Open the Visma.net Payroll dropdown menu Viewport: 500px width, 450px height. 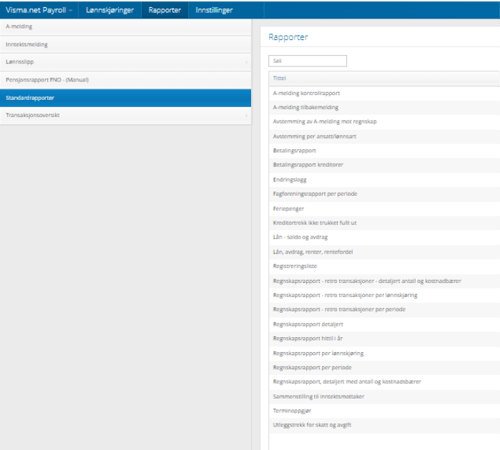point(39,10)
